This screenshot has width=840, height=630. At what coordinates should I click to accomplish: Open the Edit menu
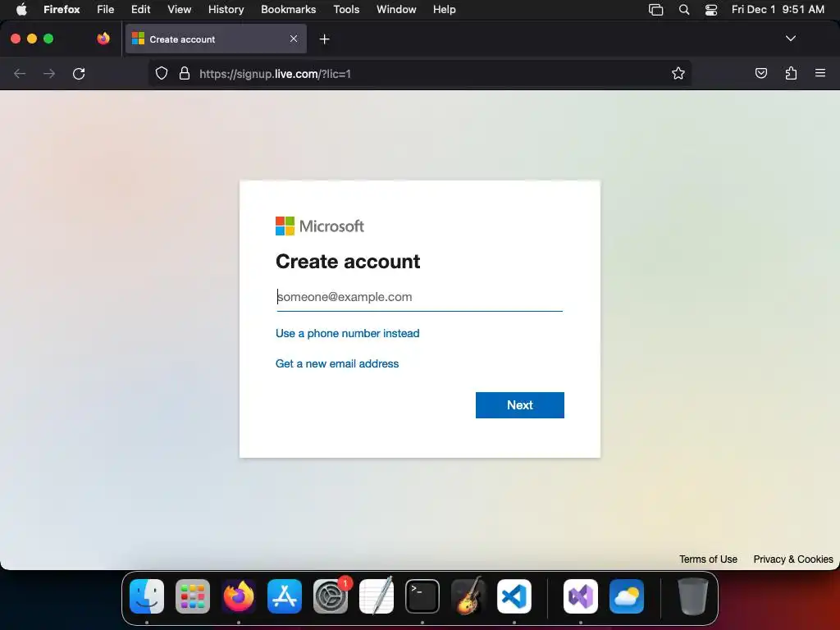tap(141, 10)
